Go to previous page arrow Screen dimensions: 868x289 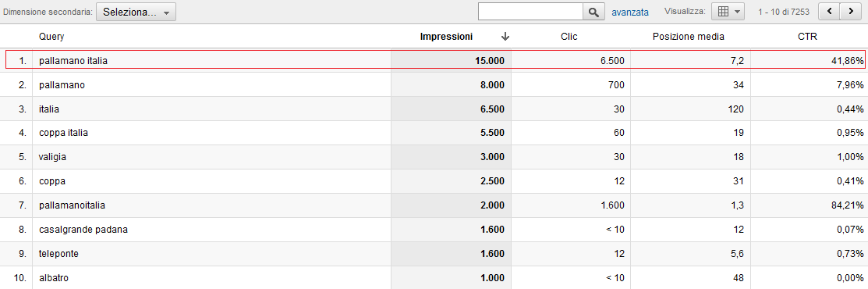tap(829, 11)
